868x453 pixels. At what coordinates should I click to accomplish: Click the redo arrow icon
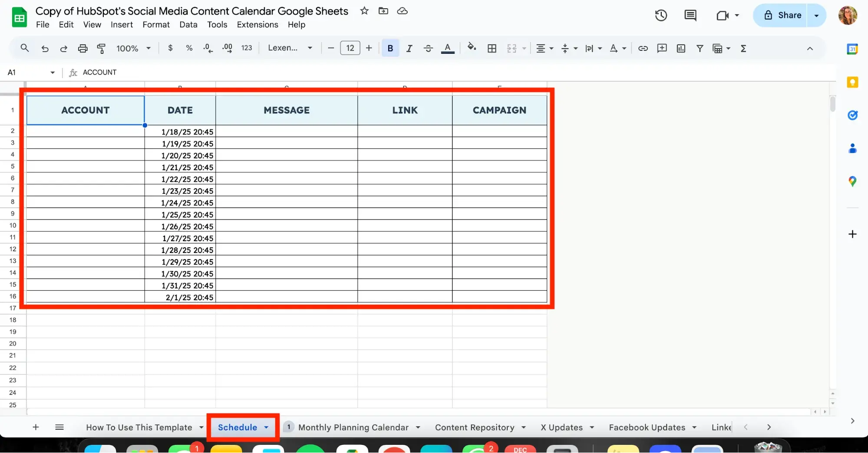63,49
